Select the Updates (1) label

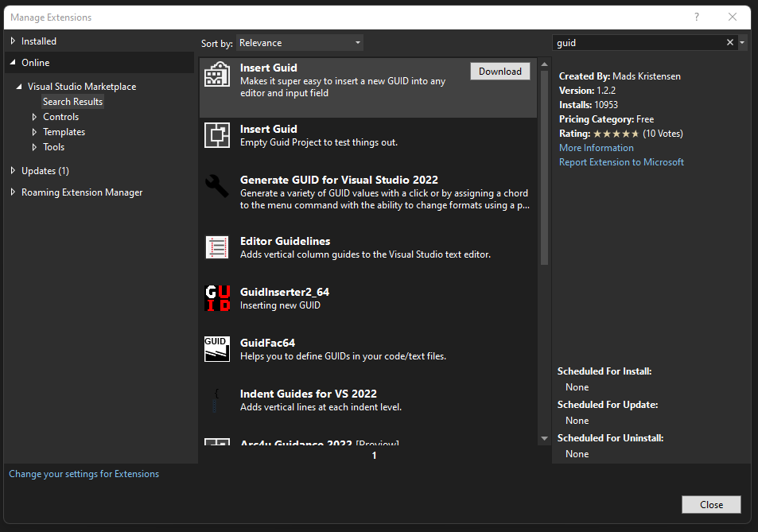coord(45,170)
